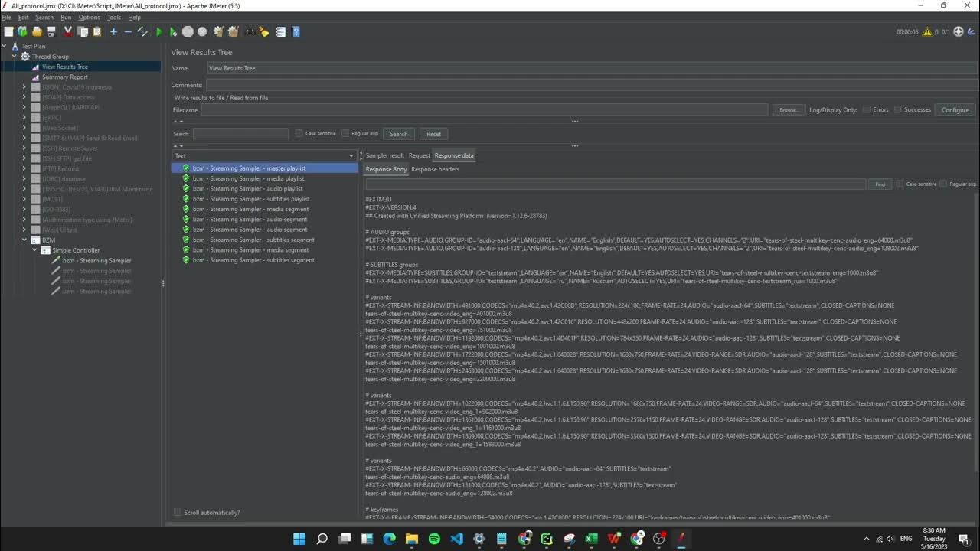Collapse the Simple Controller node
Image resolution: width=980 pixels, height=551 pixels.
(x=34, y=250)
